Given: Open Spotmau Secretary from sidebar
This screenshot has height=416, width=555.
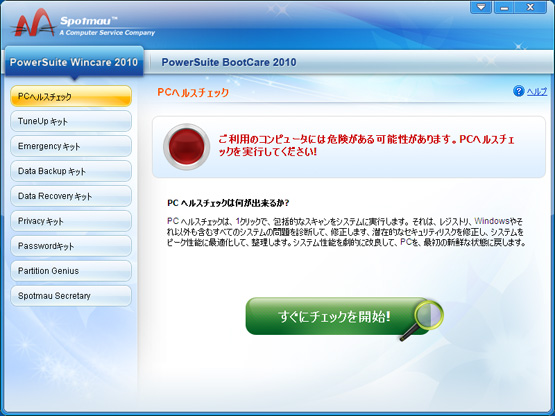Looking at the screenshot, I should 71,296.
